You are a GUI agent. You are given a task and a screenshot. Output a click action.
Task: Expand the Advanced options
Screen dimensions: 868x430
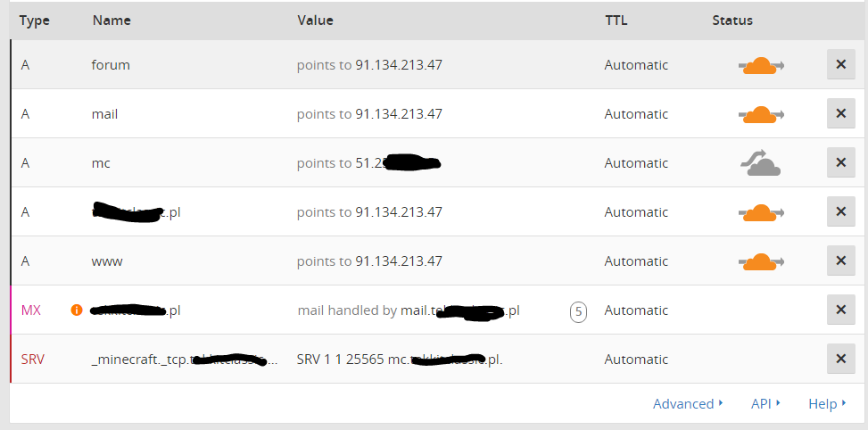coord(688,404)
